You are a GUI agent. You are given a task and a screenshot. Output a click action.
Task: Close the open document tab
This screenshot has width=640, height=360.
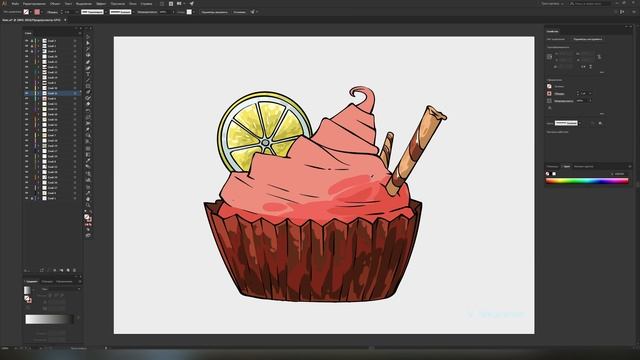point(65,20)
